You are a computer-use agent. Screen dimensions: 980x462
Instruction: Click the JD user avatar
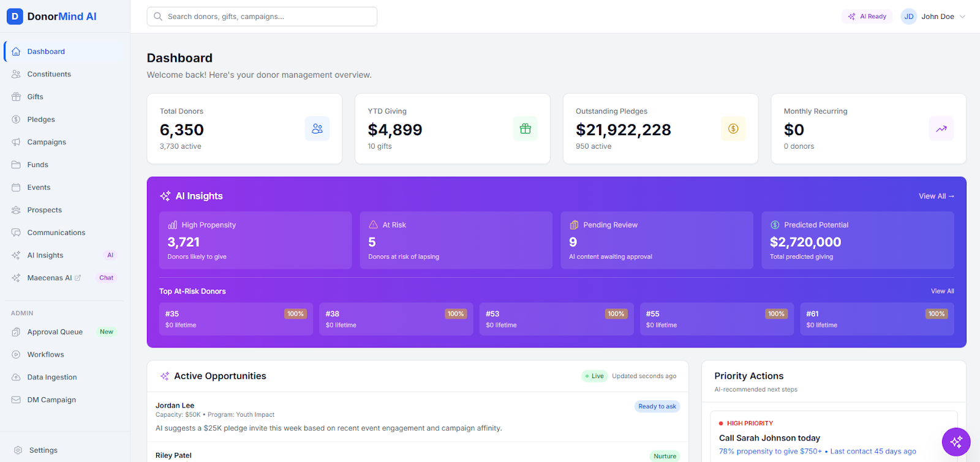pyautogui.click(x=909, y=17)
